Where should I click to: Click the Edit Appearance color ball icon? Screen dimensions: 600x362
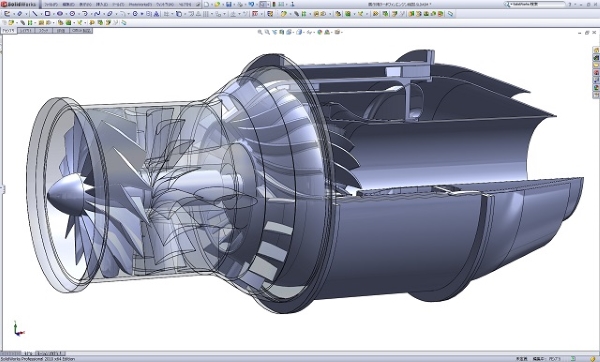pos(320,33)
